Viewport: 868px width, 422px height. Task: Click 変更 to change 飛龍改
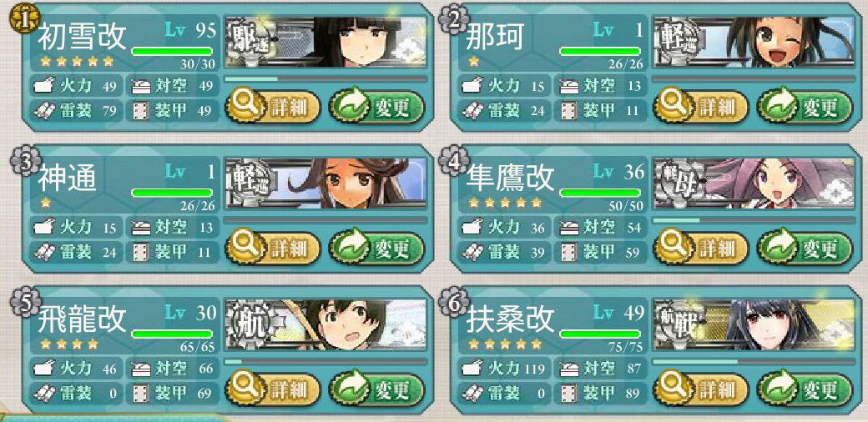(x=377, y=390)
